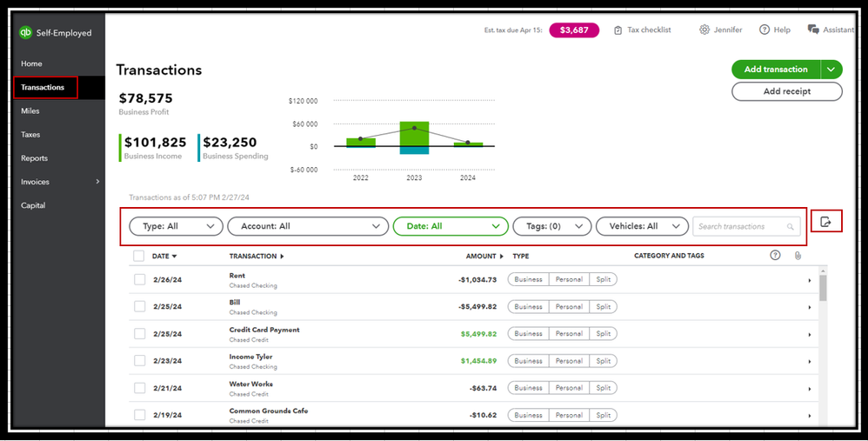868x441 pixels.
Task: Sort by the AMOUNT column header
Action: tap(485, 257)
